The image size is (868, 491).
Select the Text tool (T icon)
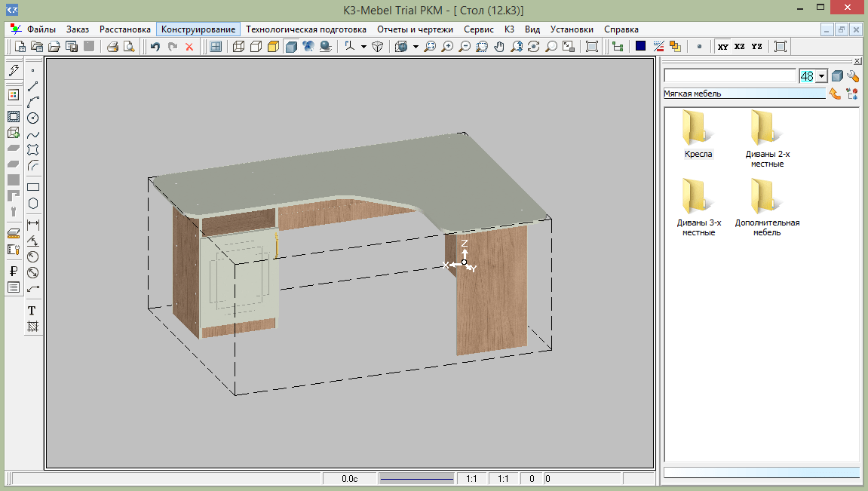32,311
